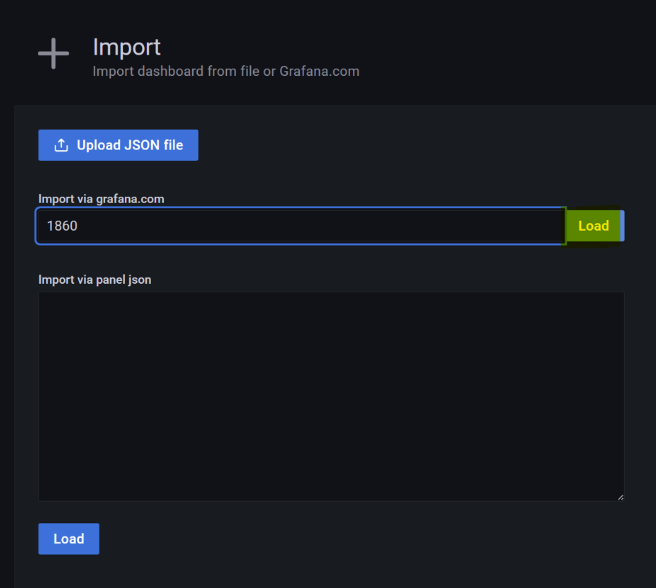656x588 pixels.
Task: Grab the text area resize handle
Action: pyautogui.click(x=619, y=496)
